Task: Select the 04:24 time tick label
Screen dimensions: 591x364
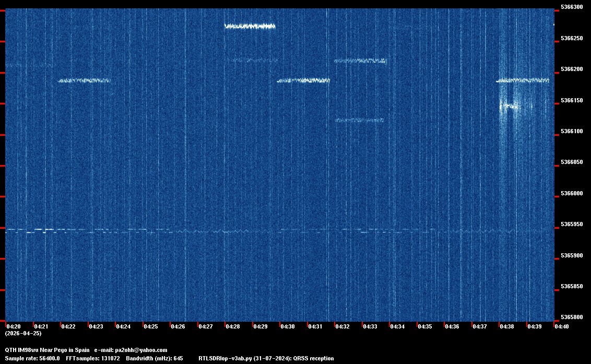Action: coord(123,326)
